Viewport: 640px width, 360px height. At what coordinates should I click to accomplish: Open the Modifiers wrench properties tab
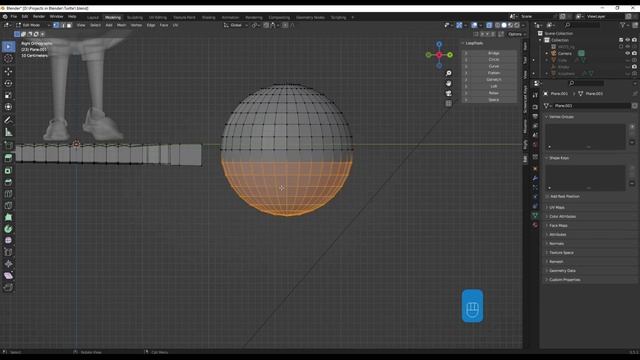tap(535, 178)
